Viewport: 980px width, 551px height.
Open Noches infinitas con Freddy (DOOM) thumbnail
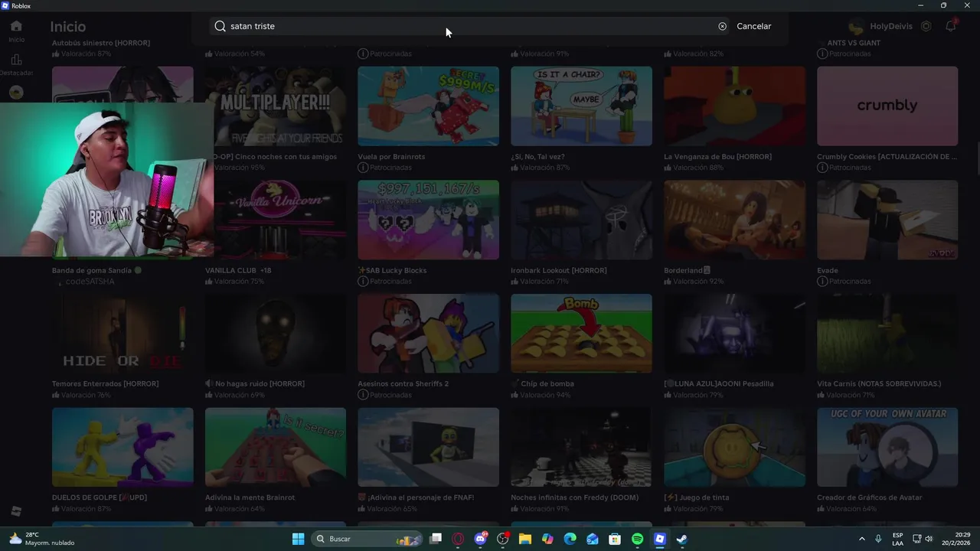581,447
